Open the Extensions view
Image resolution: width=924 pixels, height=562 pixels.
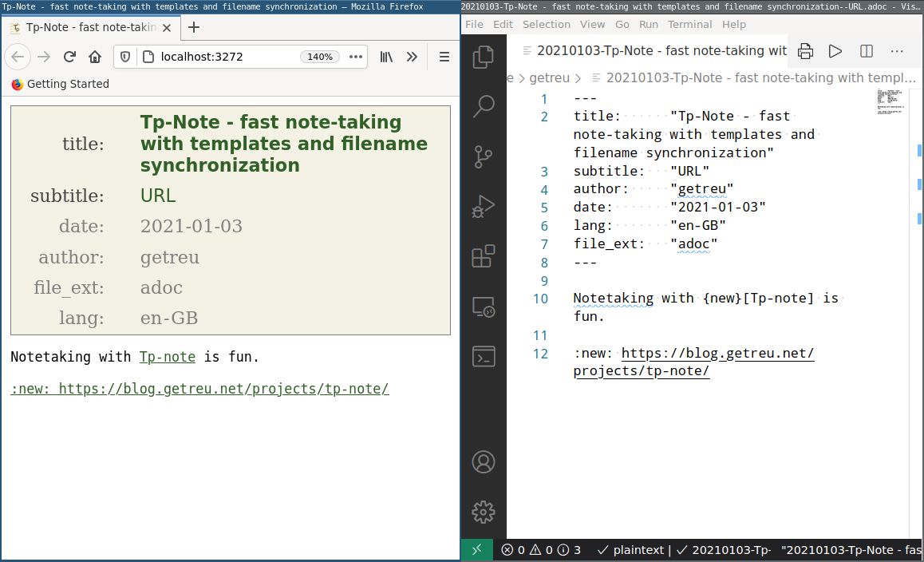click(484, 256)
